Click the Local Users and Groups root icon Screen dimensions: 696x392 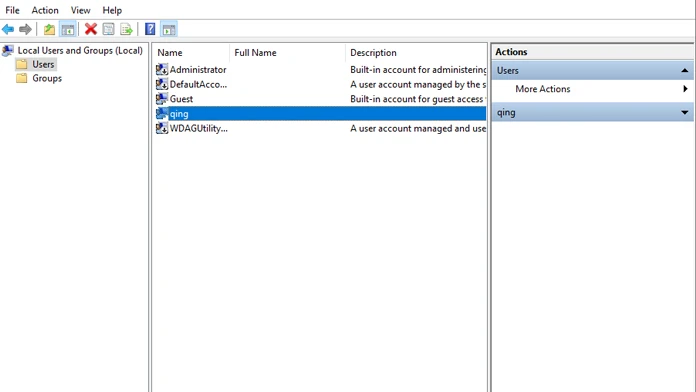pos(8,51)
